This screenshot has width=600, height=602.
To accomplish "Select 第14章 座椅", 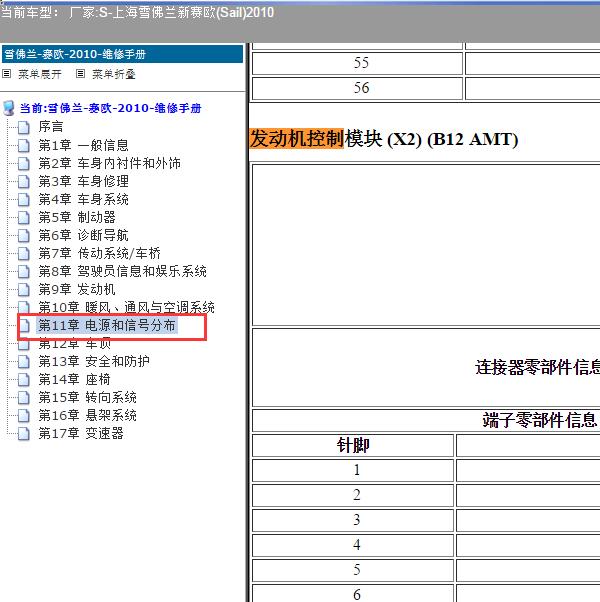I will [74, 379].
